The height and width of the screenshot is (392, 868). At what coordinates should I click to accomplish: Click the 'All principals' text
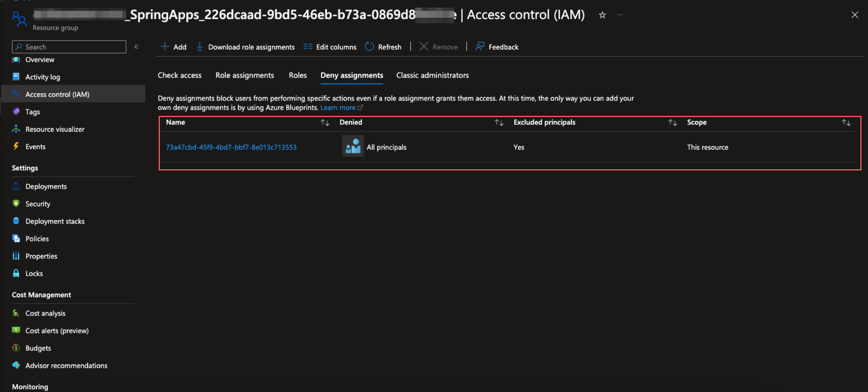[x=386, y=147]
